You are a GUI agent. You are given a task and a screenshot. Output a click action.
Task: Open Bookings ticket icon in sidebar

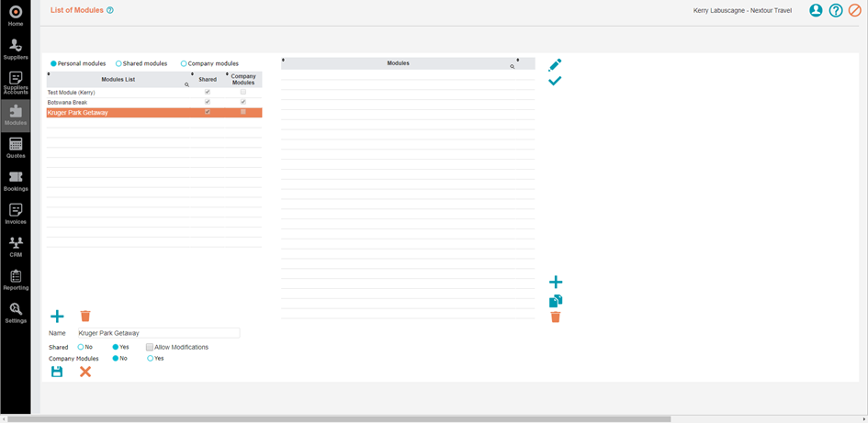(16, 182)
